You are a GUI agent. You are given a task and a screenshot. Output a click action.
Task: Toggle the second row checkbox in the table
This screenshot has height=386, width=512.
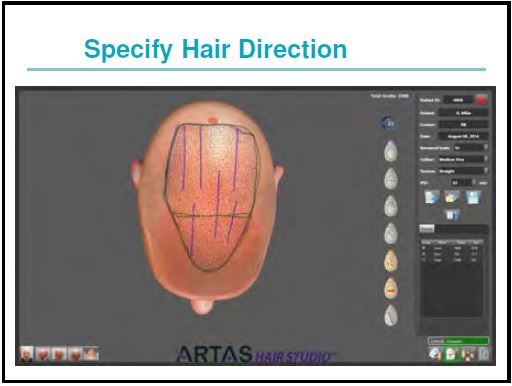click(x=424, y=254)
